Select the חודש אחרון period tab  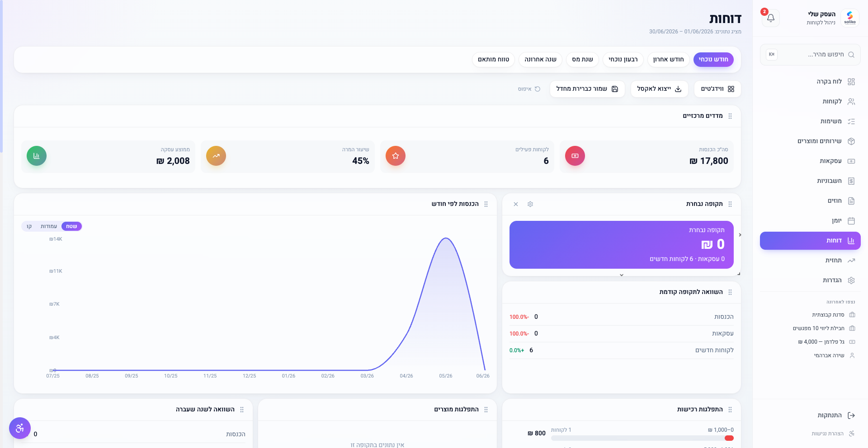coord(668,60)
